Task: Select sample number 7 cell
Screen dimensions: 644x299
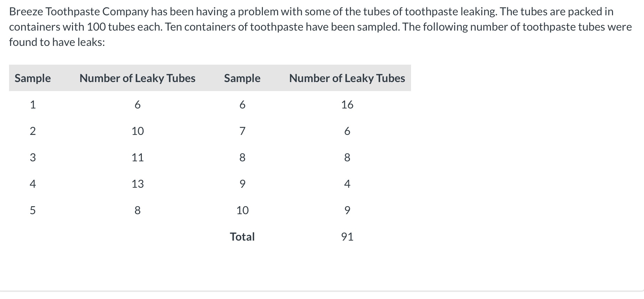Action: [242, 131]
